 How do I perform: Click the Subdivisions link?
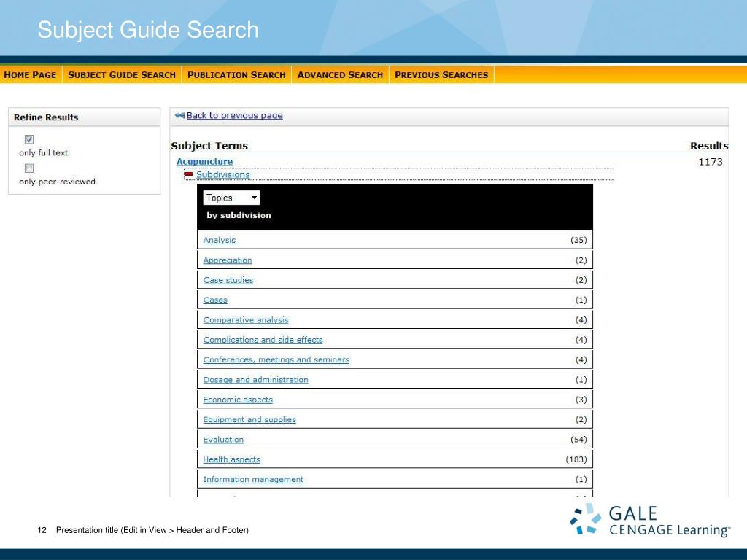(x=223, y=174)
